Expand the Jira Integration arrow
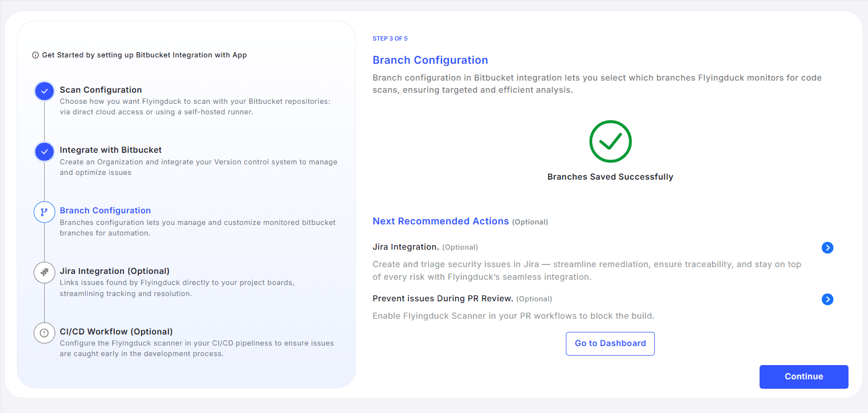The height and width of the screenshot is (413, 868). coord(827,248)
